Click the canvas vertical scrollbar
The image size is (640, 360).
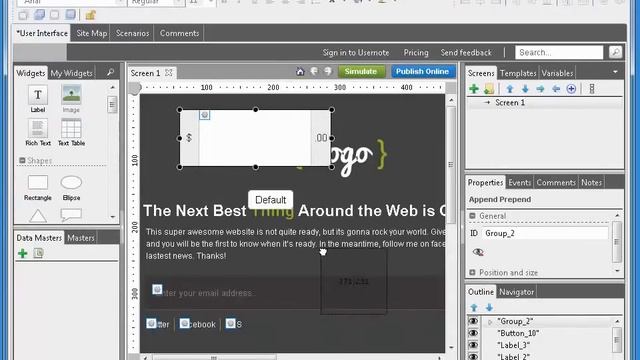tap(451, 164)
